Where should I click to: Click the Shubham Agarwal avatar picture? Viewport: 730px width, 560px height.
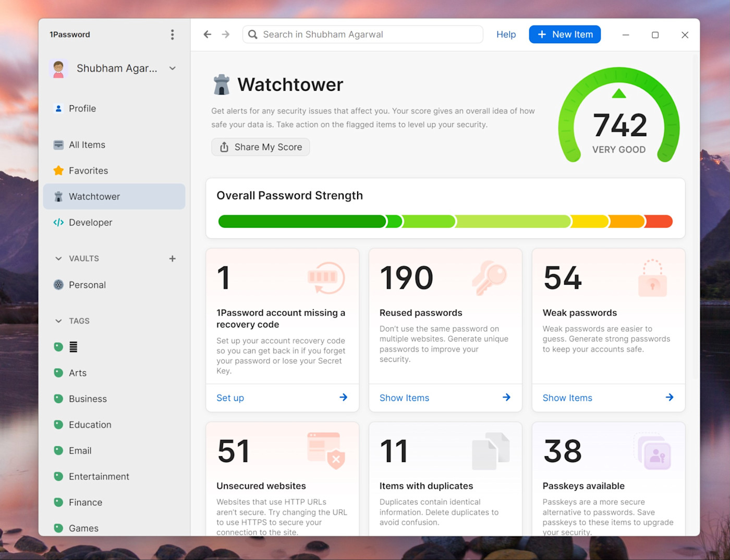pos(58,68)
